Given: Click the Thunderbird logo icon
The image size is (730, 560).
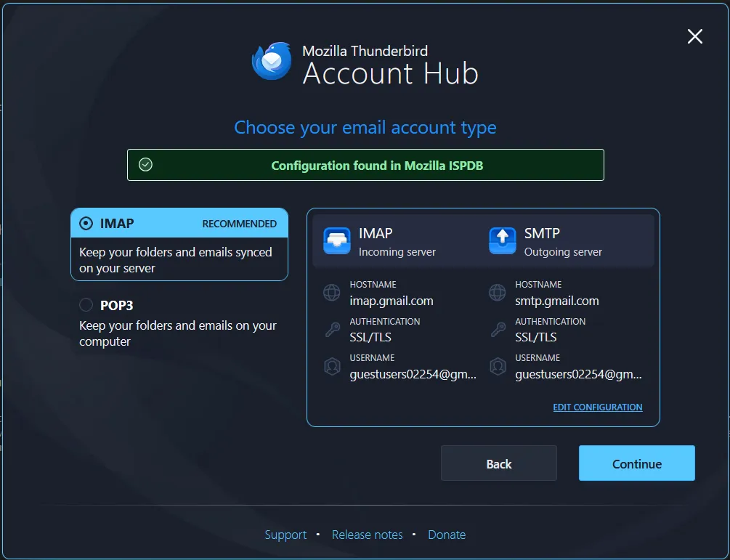Looking at the screenshot, I should 272,61.
